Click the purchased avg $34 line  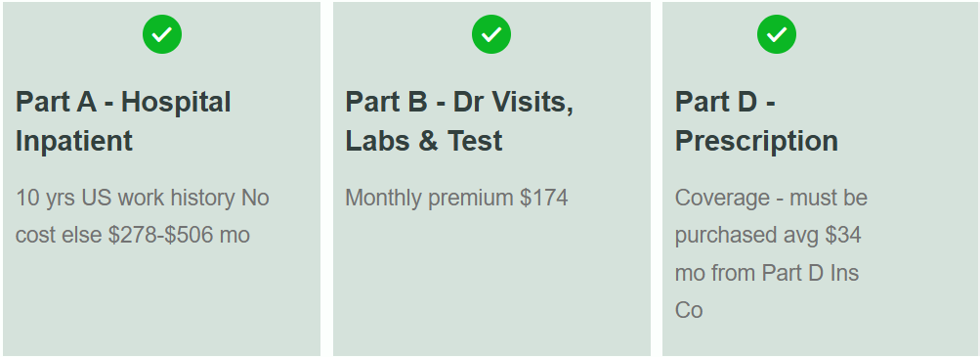point(768,235)
